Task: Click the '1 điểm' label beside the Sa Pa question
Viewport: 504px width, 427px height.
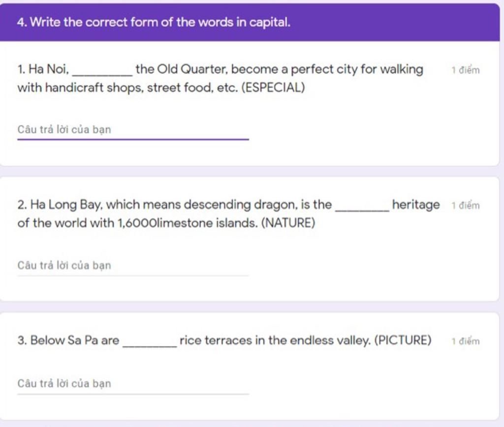Action: pyautogui.click(x=466, y=341)
